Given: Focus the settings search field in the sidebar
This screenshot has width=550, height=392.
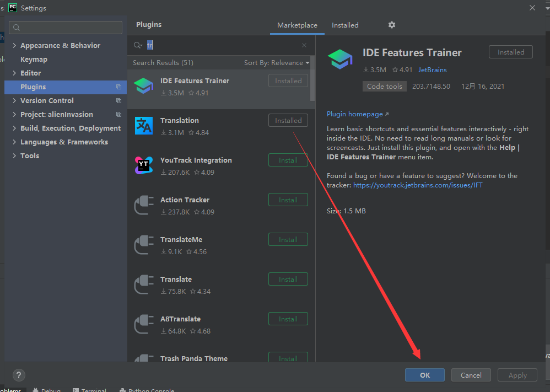Looking at the screenshot, I should coord(66,28).
